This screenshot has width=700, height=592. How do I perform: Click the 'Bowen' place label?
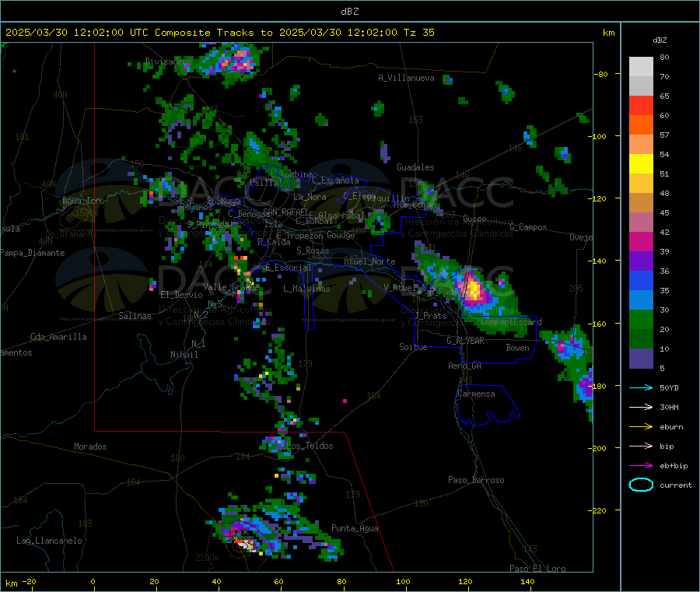click(x=517, y=347)
